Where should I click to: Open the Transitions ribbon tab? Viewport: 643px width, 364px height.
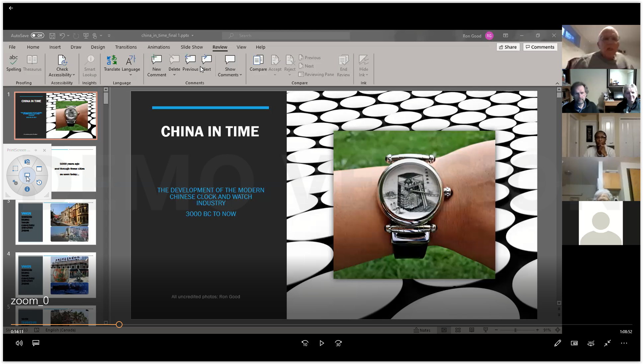(x=126, y=47)
